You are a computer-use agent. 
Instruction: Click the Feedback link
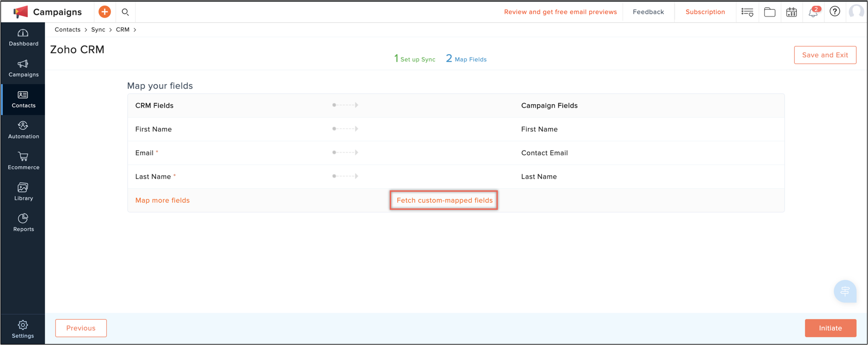[648, 12]
